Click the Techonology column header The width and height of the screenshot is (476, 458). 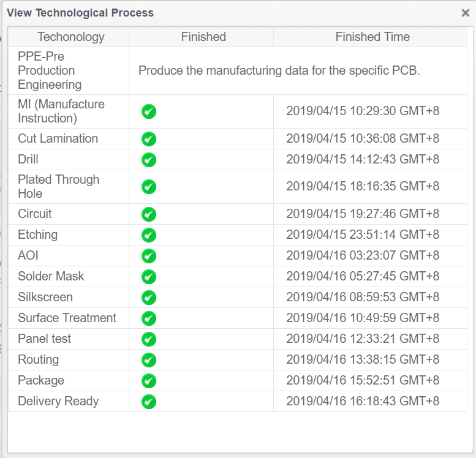tap(71, 37)
